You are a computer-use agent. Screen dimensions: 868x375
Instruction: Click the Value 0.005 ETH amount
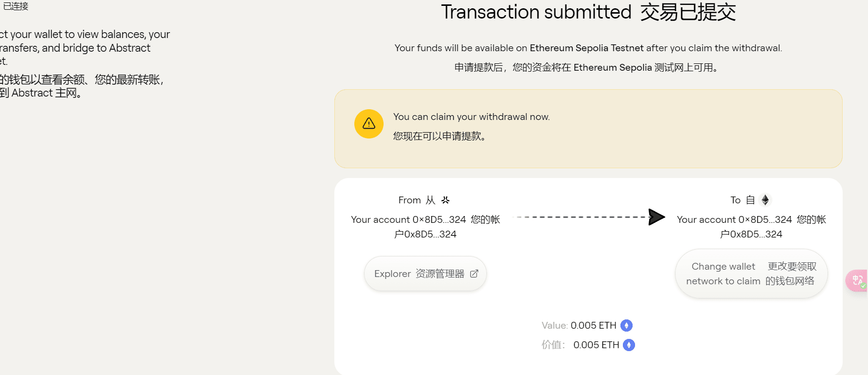click(593, 325)
